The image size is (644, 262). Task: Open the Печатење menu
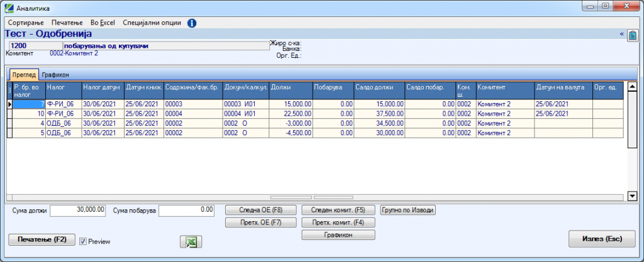pos(67,23)
